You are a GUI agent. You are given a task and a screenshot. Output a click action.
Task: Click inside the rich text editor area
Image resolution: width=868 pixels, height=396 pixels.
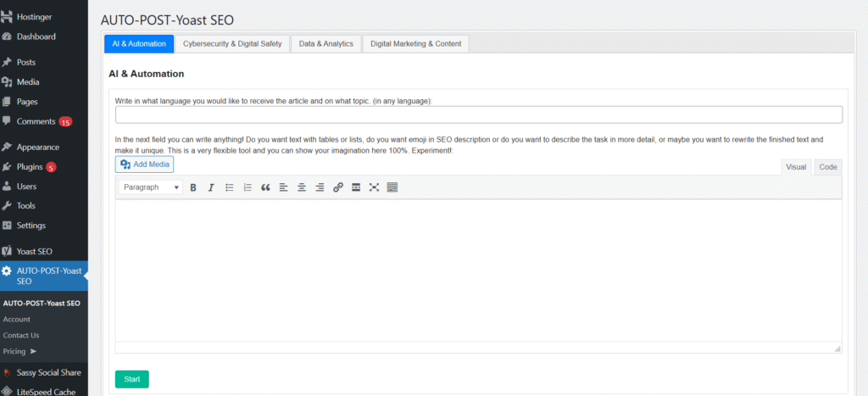tap(479, 271)
